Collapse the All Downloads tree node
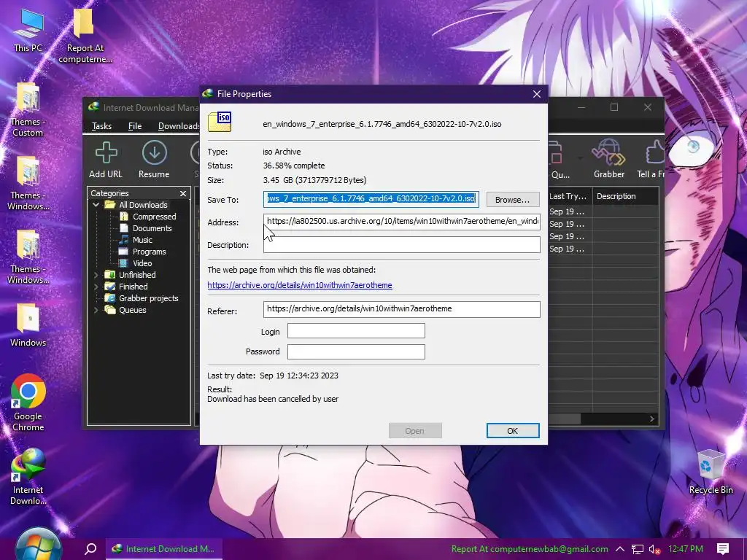The height and width of the screenshot is (560, 747). point(96,205)
